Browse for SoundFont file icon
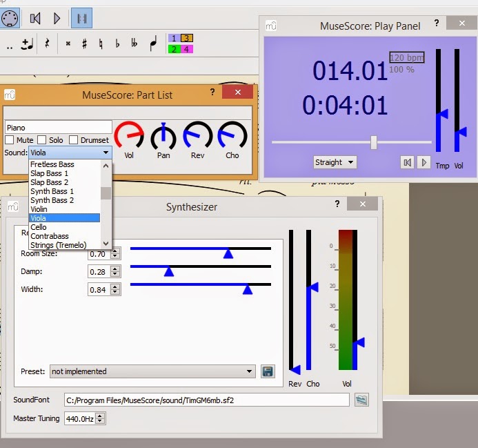The height and width of the screenshot is (448, 478). pyautogui.click(x=361, y=400)
